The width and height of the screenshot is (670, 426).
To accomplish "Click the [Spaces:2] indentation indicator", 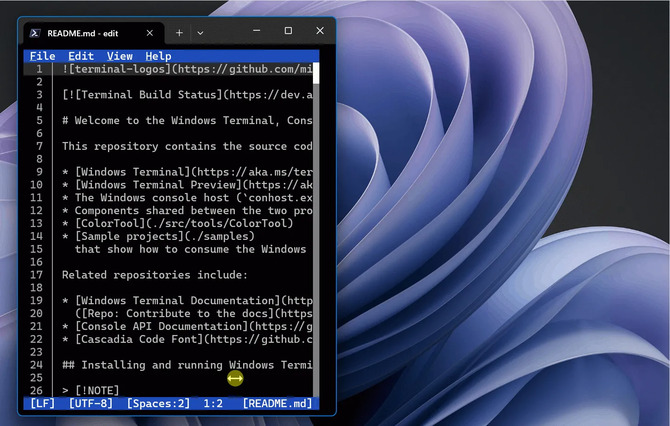I will 158,403.
